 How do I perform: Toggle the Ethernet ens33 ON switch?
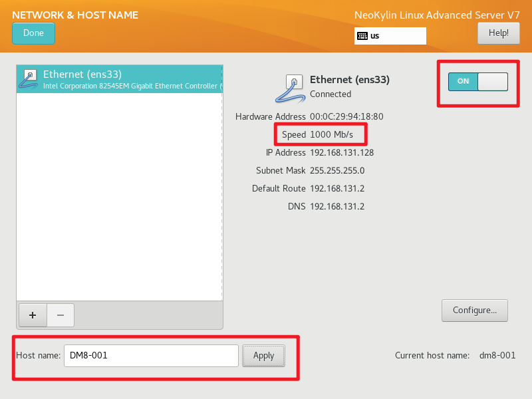click(477, 81)
